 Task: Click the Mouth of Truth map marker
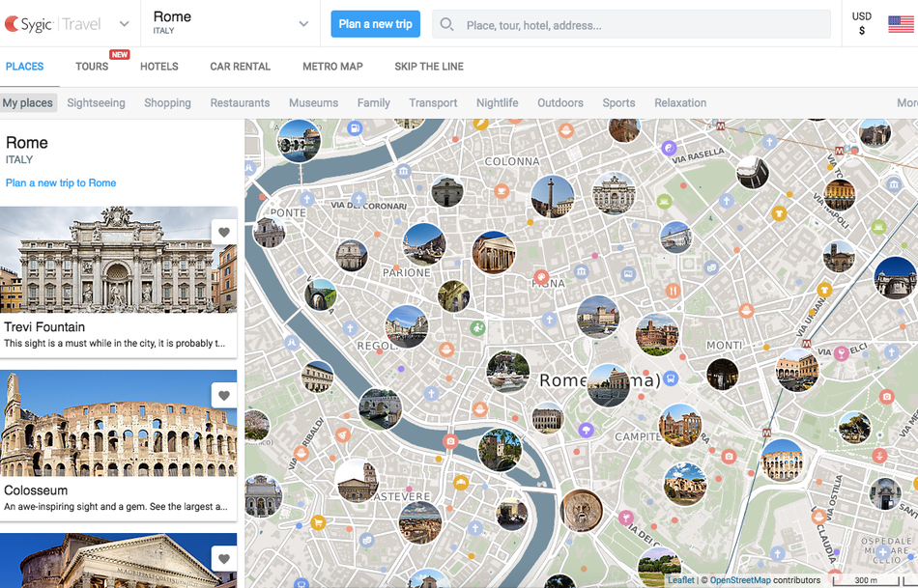582,511
